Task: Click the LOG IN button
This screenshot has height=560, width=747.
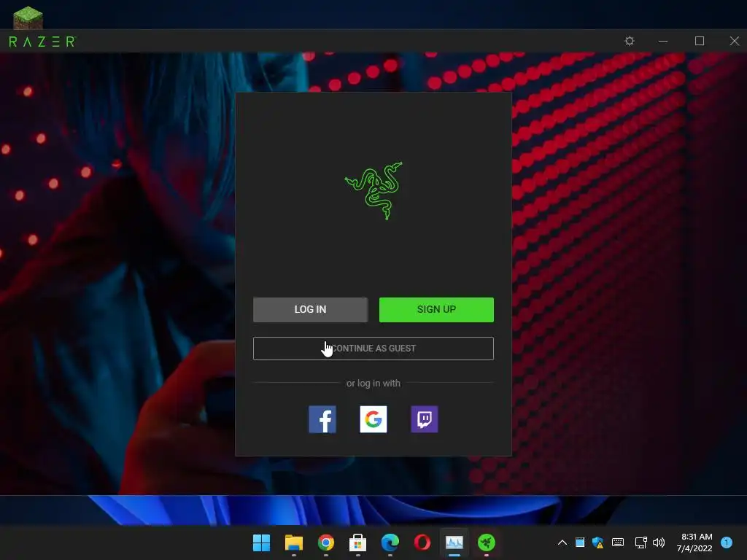Action: [x=310, y=309]
